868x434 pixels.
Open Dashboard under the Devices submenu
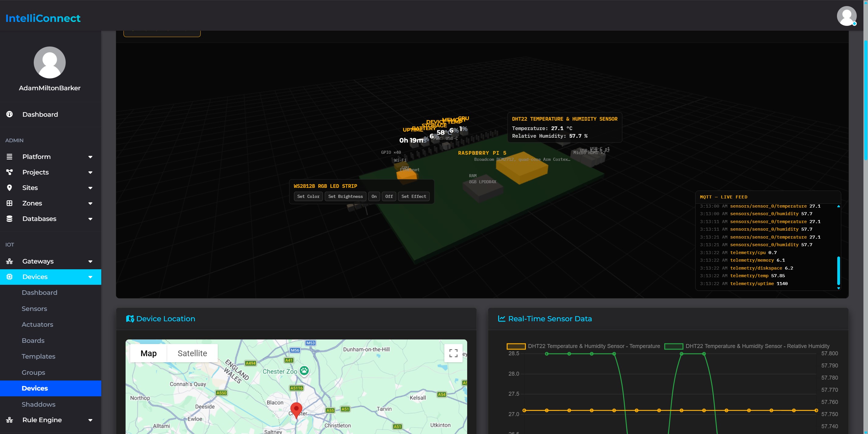coord(40,293)
